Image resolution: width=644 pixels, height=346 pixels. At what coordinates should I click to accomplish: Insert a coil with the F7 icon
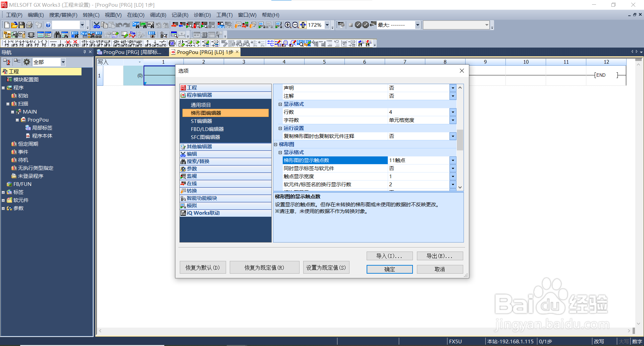(x=36, y=44)
